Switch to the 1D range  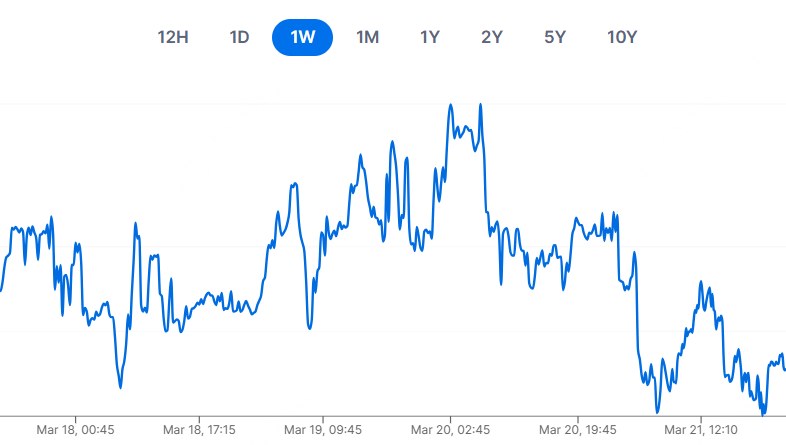[239, 38]
